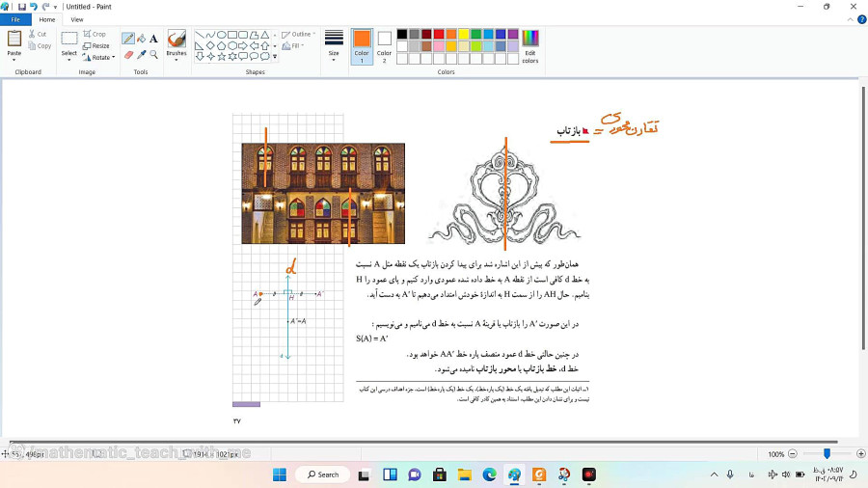Expand the Shapes gallery more arrow
Viewport: 868px width, 488px height.
[x=275, y=57]
